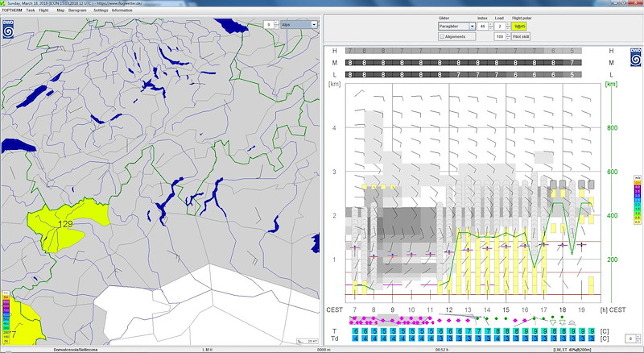
Task: Open the Barogram menu
Action: (x=77, y=10)
